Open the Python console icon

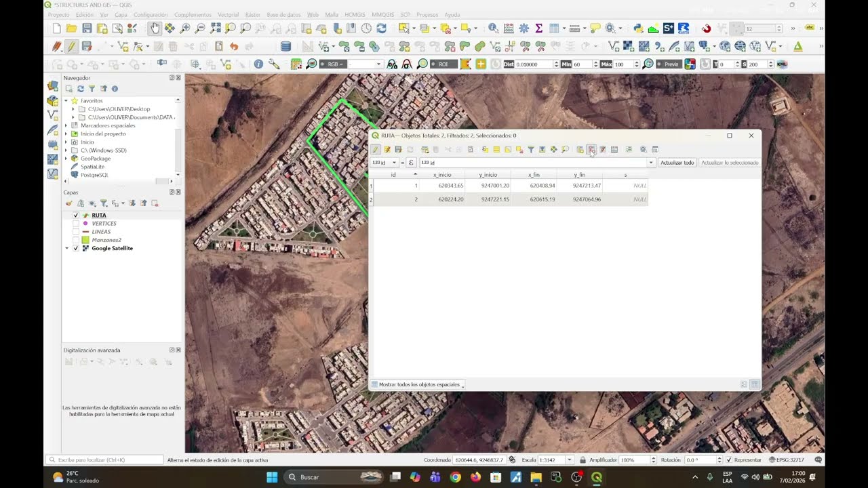[x=638, y=28]
